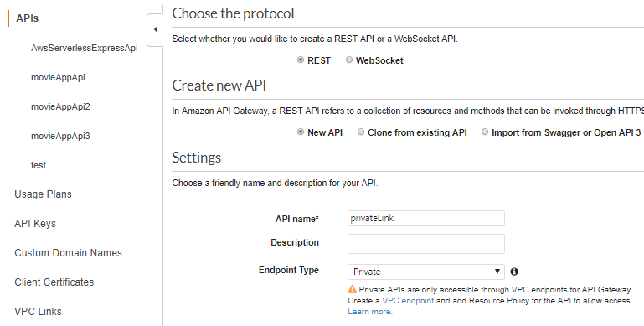Click the Endpoint Type info icon
This screenshot has width=644, height=326.
coord(514,272)
